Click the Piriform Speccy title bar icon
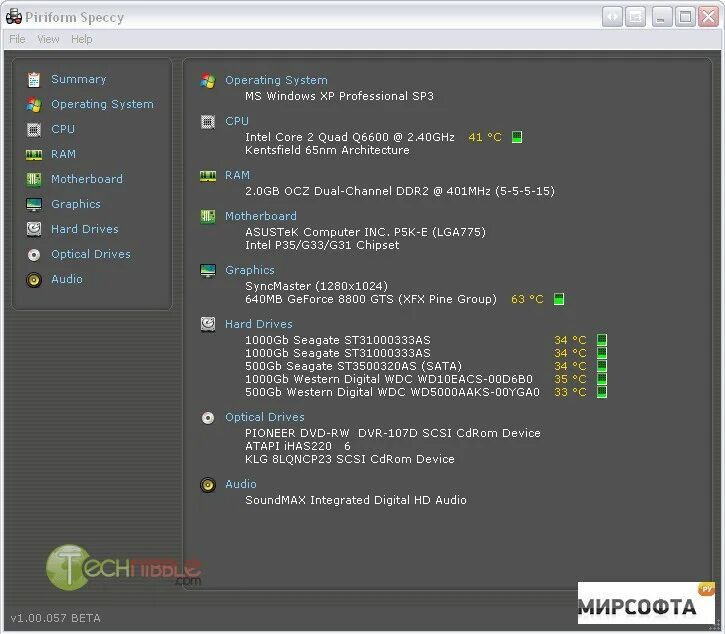 [x=14, y=17]
